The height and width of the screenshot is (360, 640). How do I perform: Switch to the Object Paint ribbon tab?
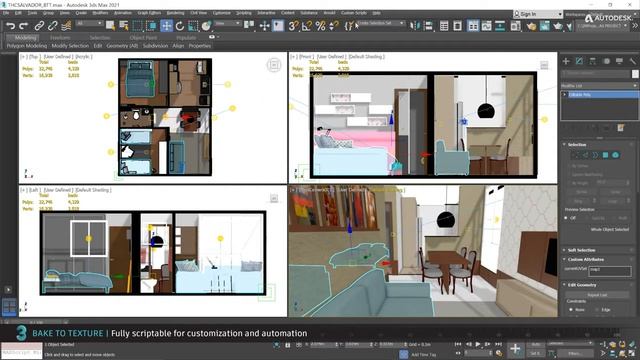coord(143,38)
